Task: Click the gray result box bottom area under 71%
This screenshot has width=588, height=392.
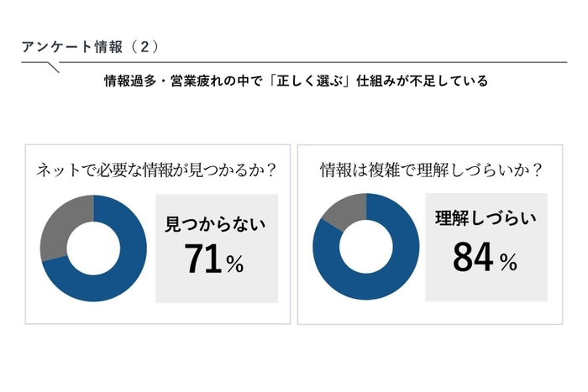Action: click(216, 290)
